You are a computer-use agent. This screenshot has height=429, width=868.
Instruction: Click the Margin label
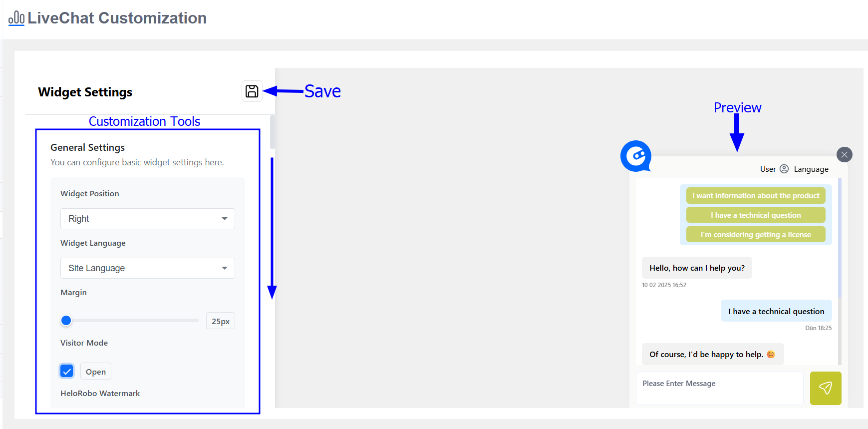pos(74,293)
